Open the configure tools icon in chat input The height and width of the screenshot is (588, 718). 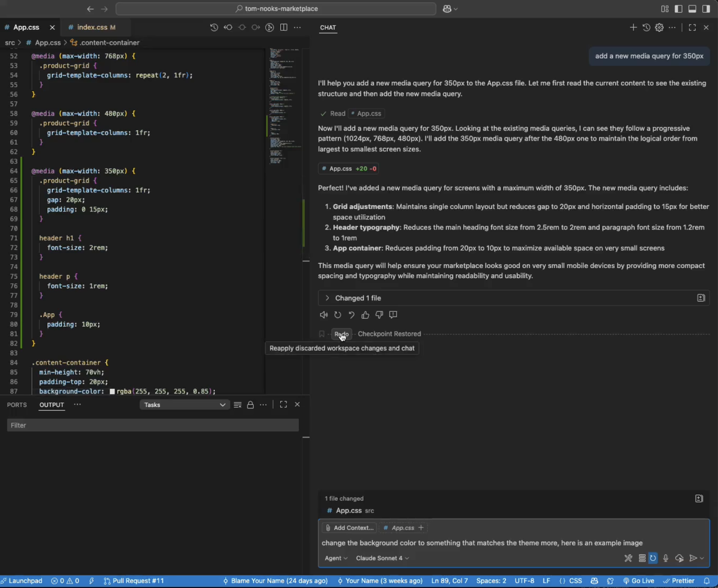click(x=628, y=558)
